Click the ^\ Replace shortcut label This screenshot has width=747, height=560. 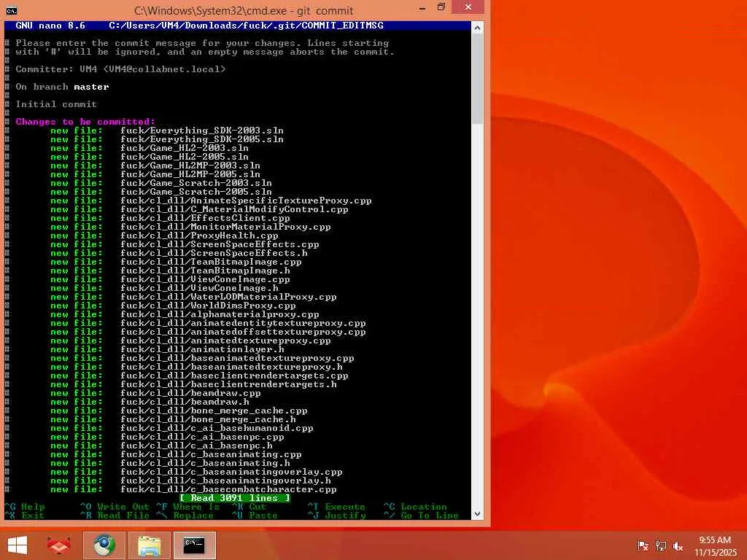pyautogui.click(x=185, y=516)
